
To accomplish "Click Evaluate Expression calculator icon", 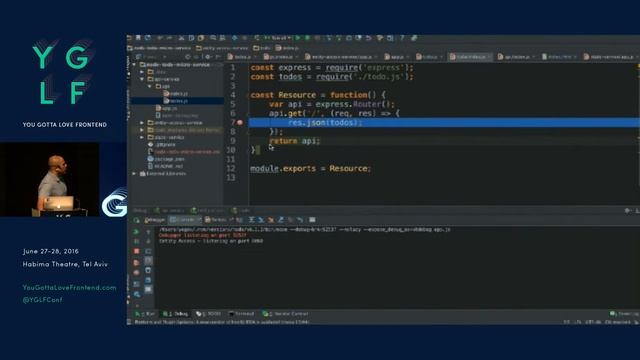I will point(312,220).
